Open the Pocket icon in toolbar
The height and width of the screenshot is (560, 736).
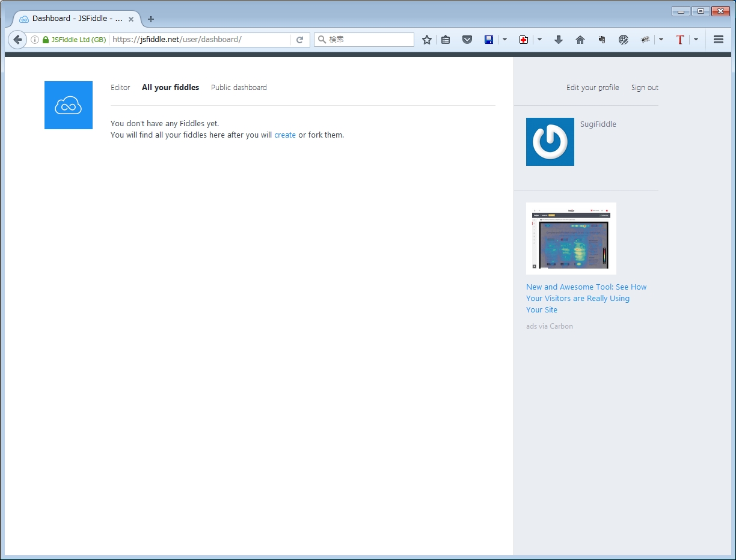coord(467,40)
